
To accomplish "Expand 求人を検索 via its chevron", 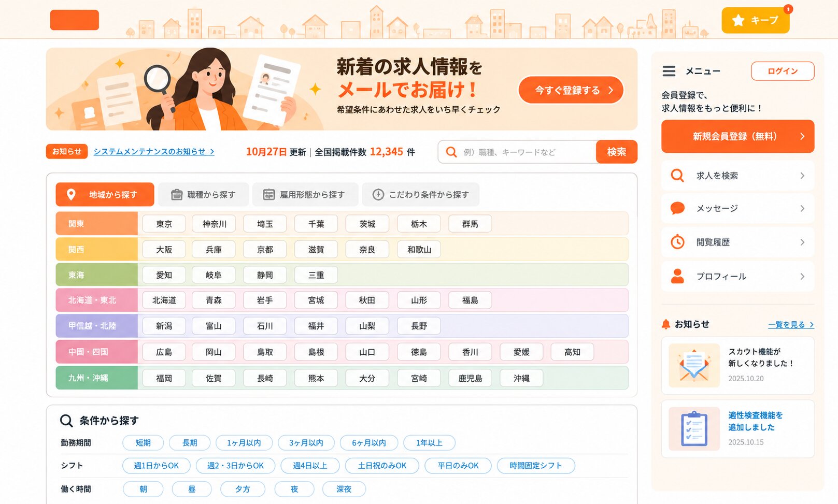I will tap(802, 176).
